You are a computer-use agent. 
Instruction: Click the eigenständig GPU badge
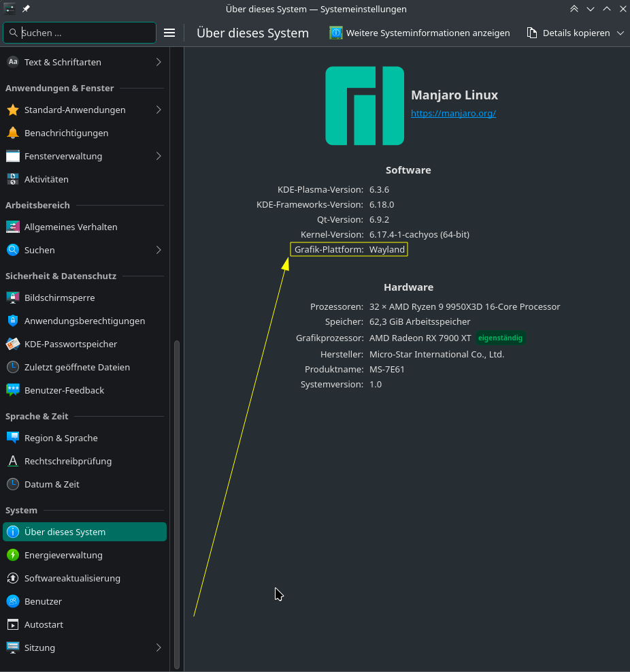(500, 338)
